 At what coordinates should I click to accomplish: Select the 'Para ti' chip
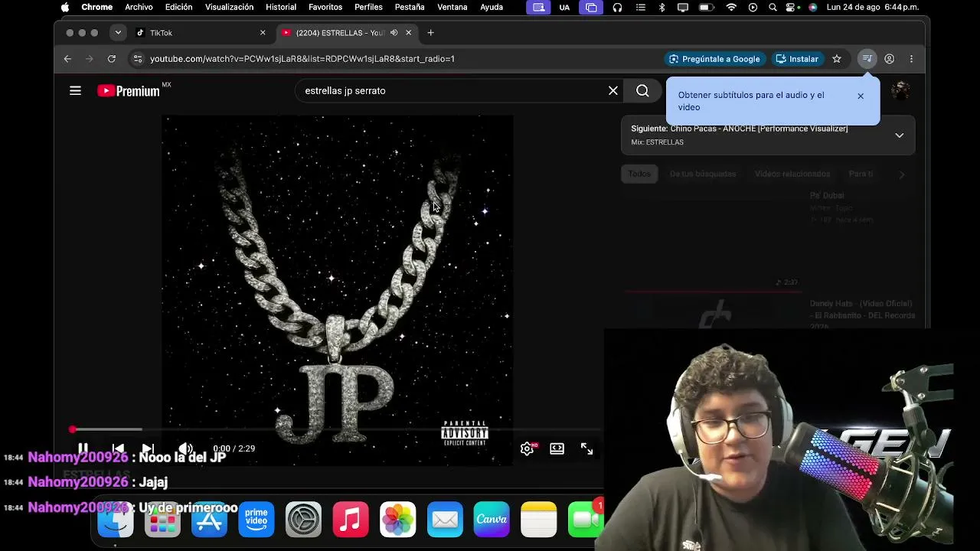861,174
